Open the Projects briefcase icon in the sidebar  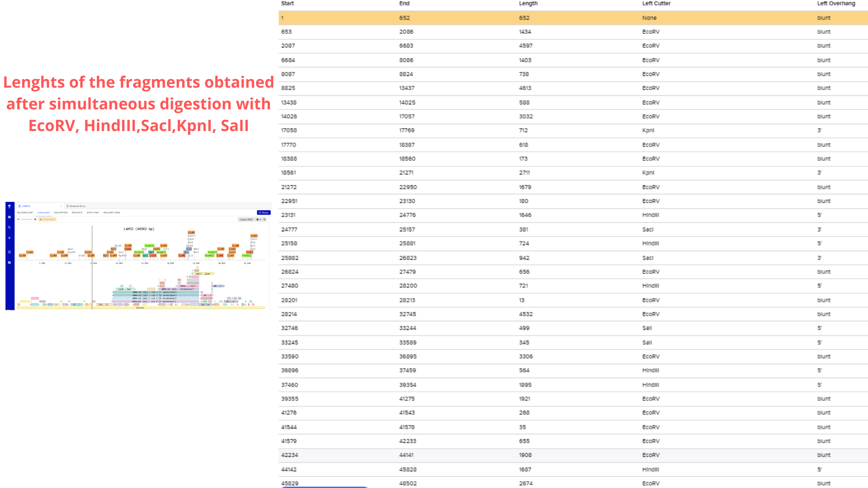9,217
